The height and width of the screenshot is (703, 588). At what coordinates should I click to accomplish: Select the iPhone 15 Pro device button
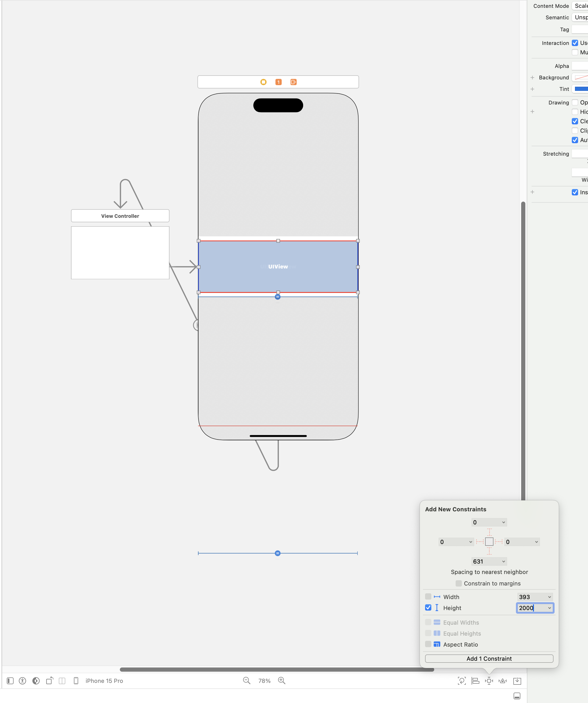tap(104, 681)
